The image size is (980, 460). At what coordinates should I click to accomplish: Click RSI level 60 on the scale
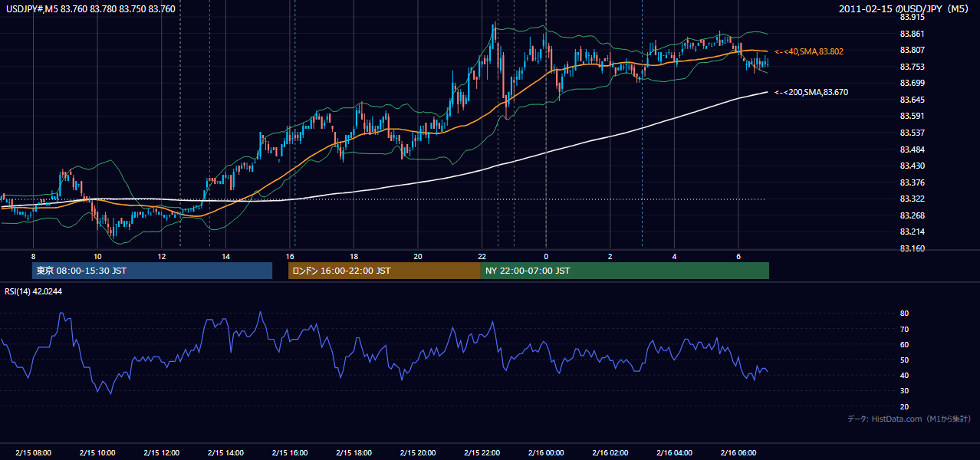[x=904, y=344]
